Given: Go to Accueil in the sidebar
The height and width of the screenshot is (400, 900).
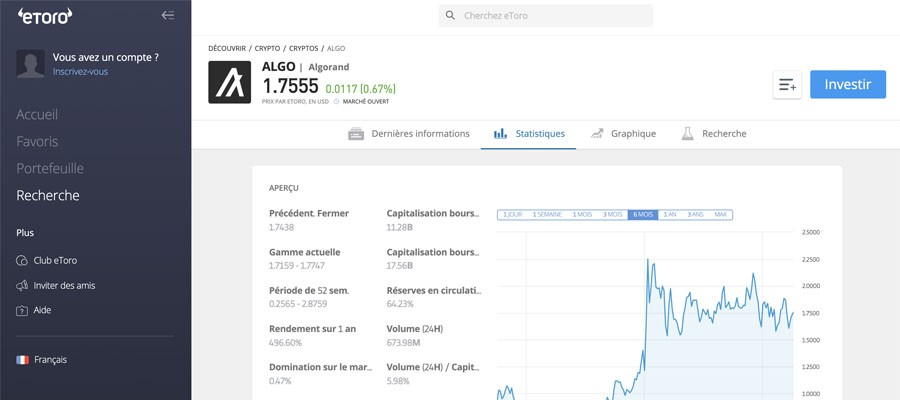Looking at the screenshot, I should (x=37, y=115).
